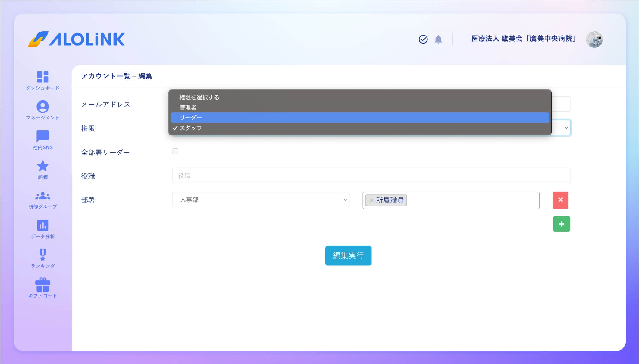Click the 権限 select dropdown arrow
The height and width of the screenshot is (364, 639).
click(x=566, y=128)
